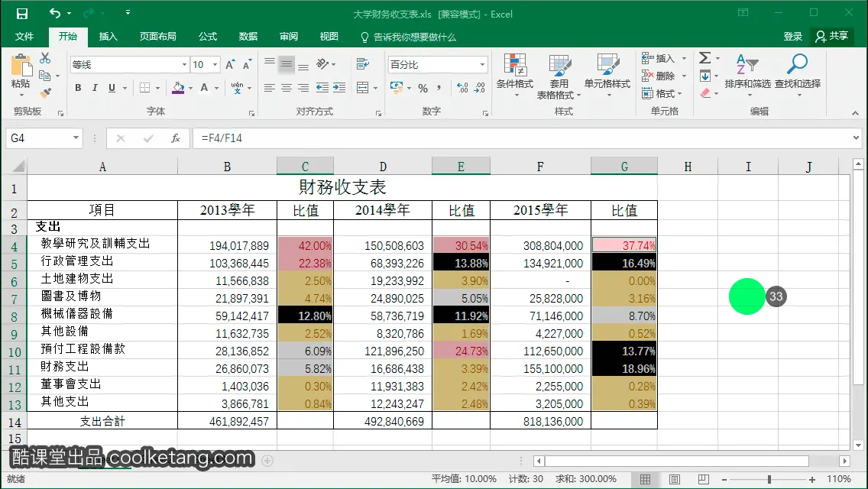The height and width of the screenshot is (489, 868).
Task: Apply Percent Style with the % icon
Action: click(423, 88)
